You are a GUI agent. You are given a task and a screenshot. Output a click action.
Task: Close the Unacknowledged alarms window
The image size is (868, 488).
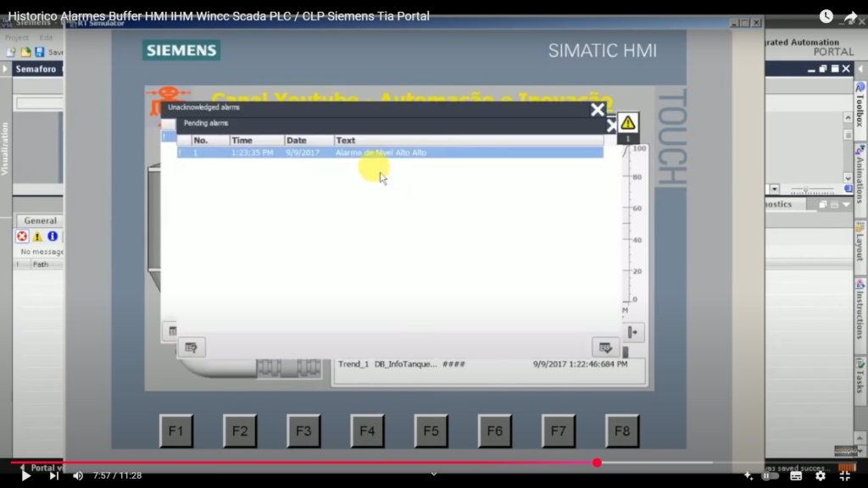[x=597, y=109]
